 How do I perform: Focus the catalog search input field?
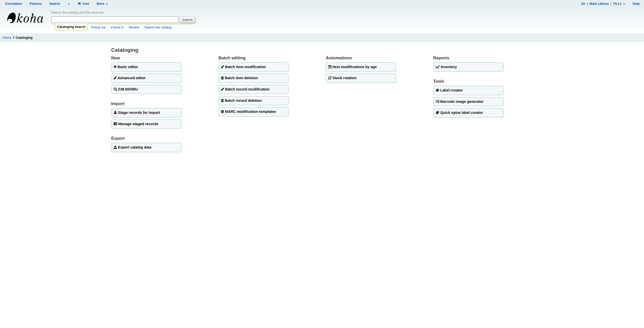point(115,20)
